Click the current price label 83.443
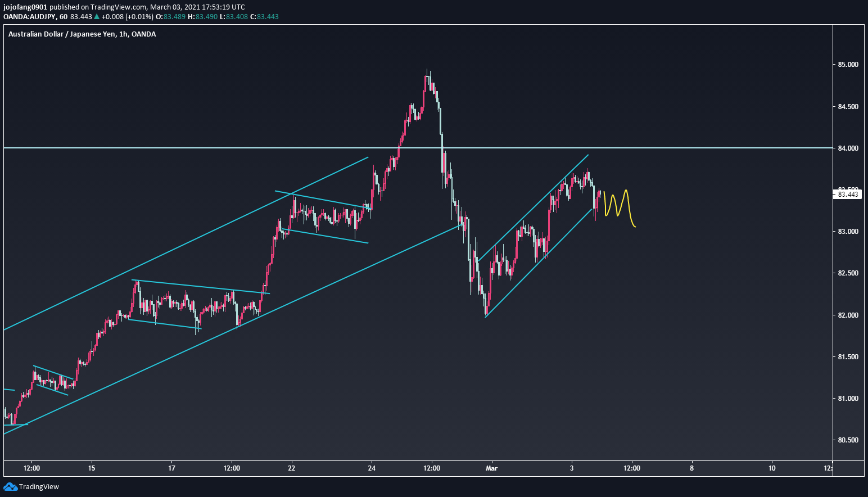The width and height of the screenshot is (868, 497). (x=848, y=195)
